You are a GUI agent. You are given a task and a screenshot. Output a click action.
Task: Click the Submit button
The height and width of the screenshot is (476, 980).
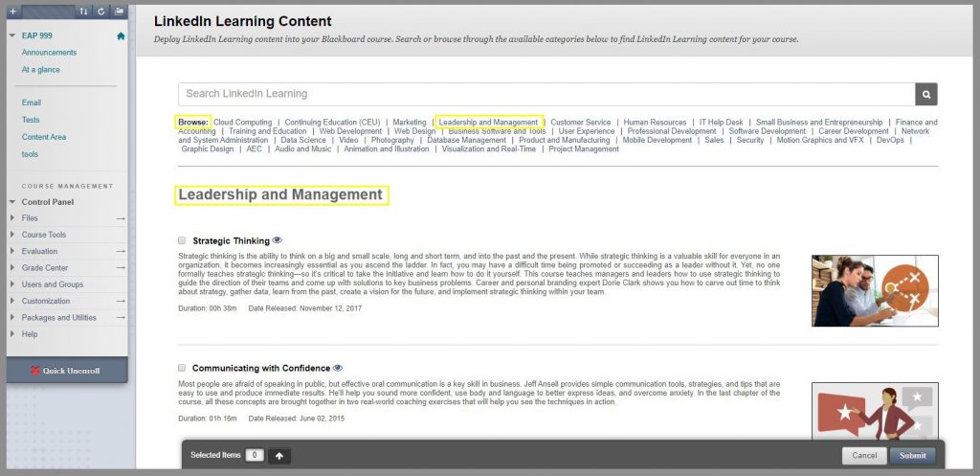[912, 455]
